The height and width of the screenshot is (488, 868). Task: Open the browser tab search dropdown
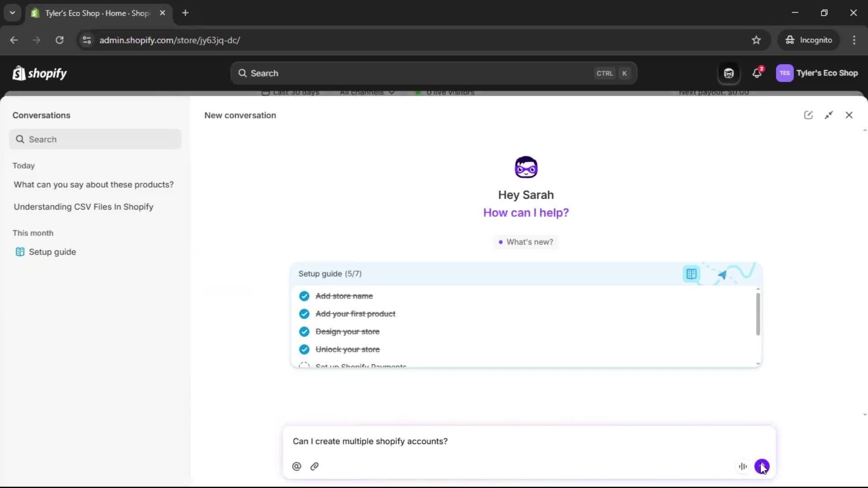click(x=12, y=13)
